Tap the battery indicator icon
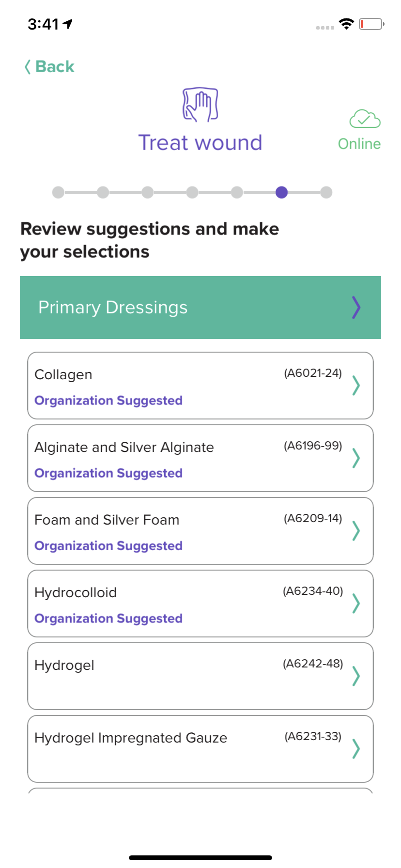Image resolution: width=401 pixels, height=868 pixels. pyautogui.click(x=371, y=24)
